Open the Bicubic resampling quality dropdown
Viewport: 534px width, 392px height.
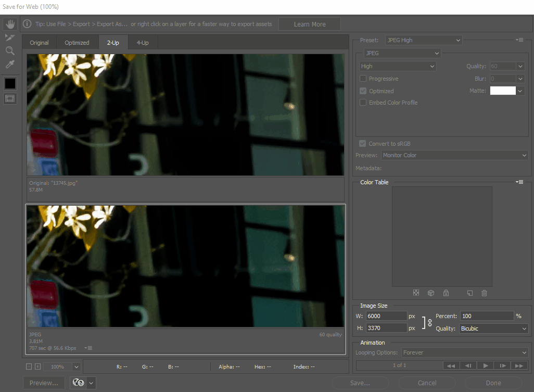[493, 328]
